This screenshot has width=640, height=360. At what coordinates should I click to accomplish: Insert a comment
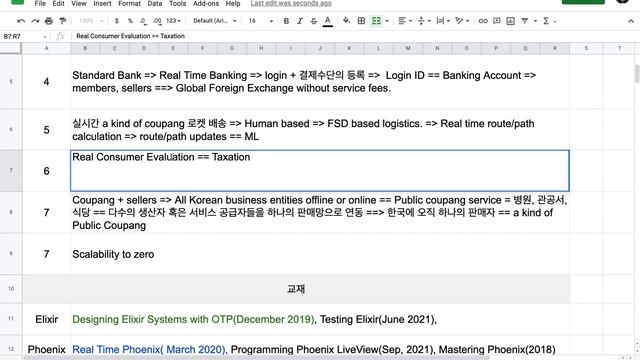[x=497, y=21]
